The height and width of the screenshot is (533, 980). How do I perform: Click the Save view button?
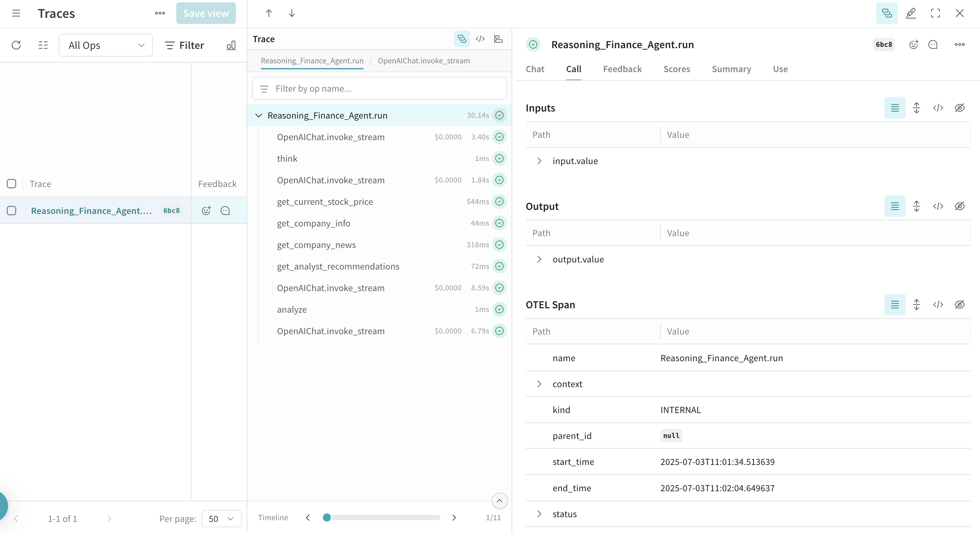206,13
